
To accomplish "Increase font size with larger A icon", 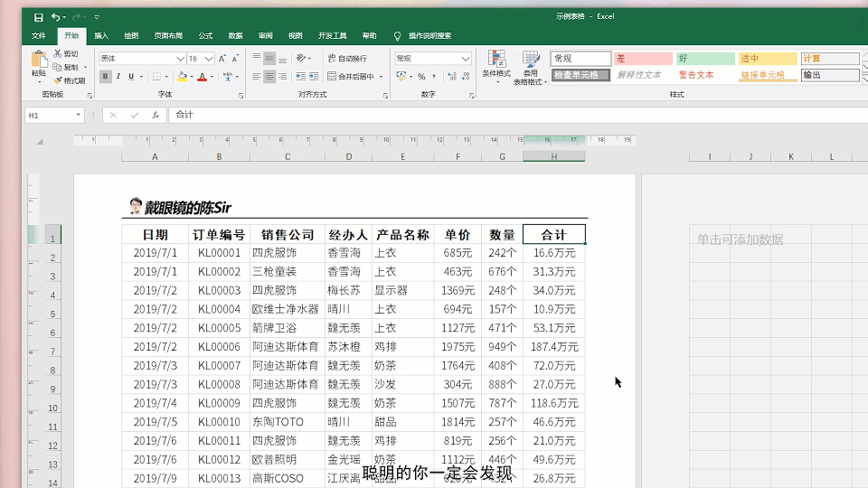I will tap(222, 58).
